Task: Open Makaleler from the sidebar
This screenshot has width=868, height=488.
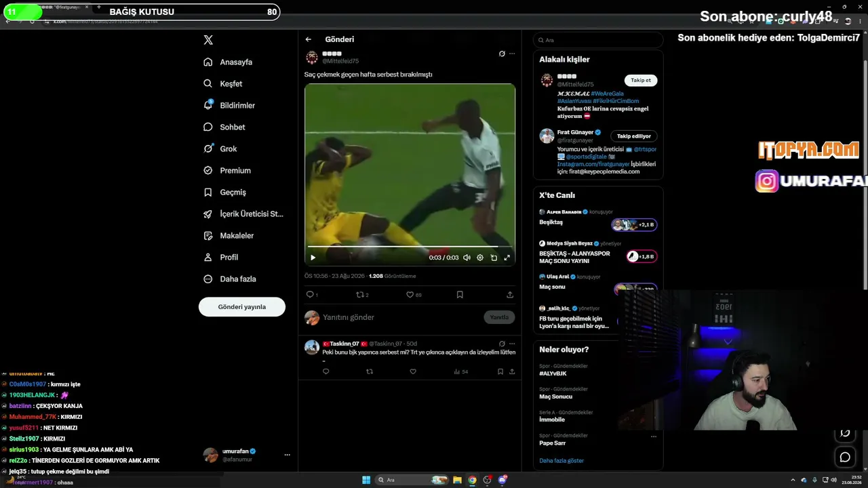Action: coord(229,235)
